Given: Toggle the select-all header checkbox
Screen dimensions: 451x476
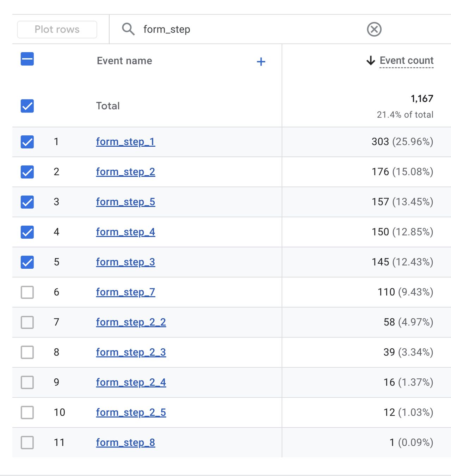Looking at the screenshot, I should [27, 59].
